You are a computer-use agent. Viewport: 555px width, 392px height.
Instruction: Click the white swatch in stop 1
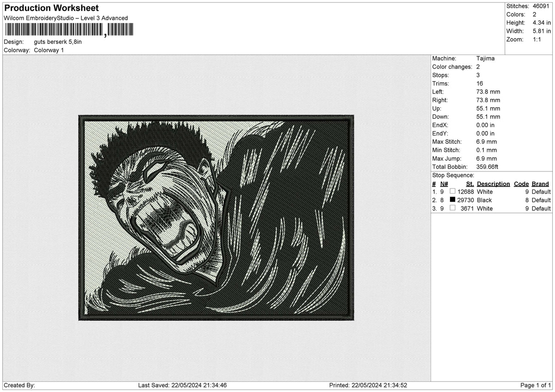pyautogui.click(x=453, y=191)
